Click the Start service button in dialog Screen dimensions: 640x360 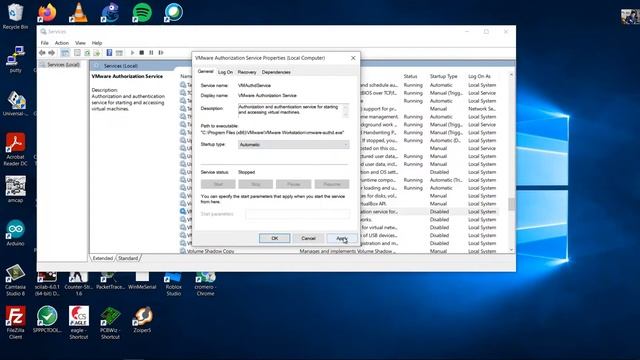click(x=218, y=184)
